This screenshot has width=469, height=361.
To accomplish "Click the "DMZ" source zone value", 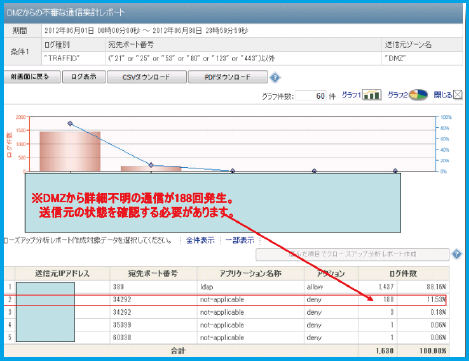I will [x=395, y=58].
